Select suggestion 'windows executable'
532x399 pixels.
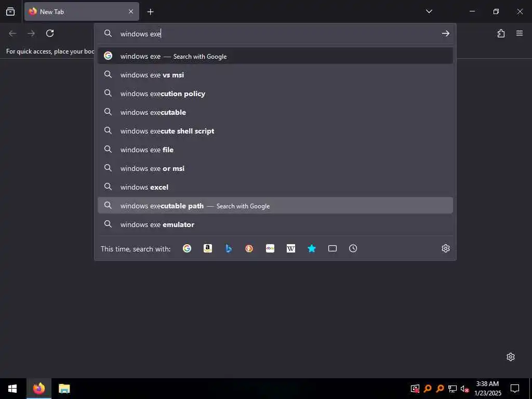point(275,112)
